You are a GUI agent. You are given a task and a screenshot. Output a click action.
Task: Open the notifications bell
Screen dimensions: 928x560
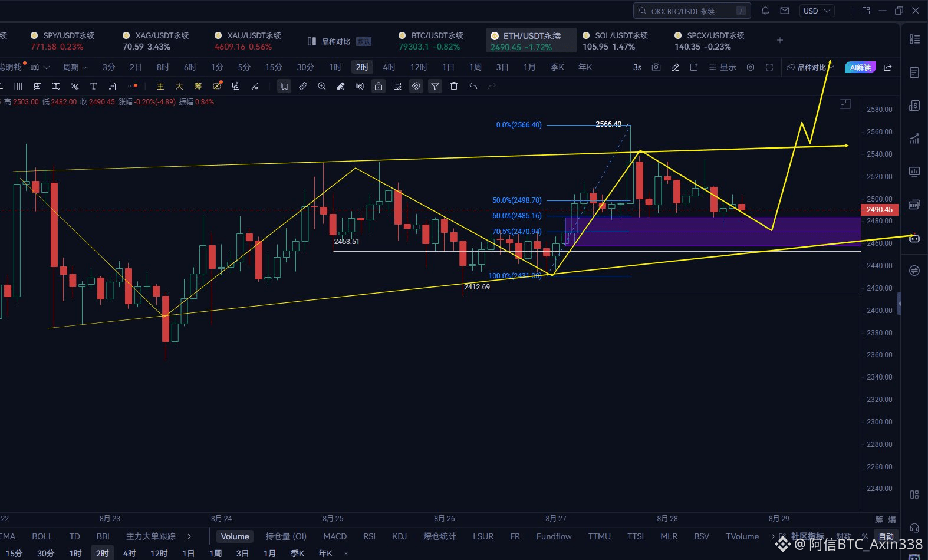tap(765, 11)
